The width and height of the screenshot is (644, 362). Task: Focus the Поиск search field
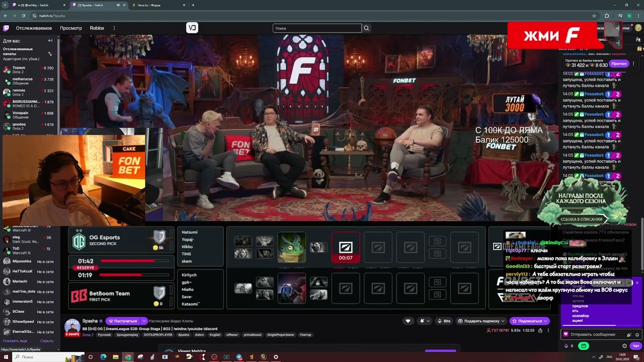317,28
